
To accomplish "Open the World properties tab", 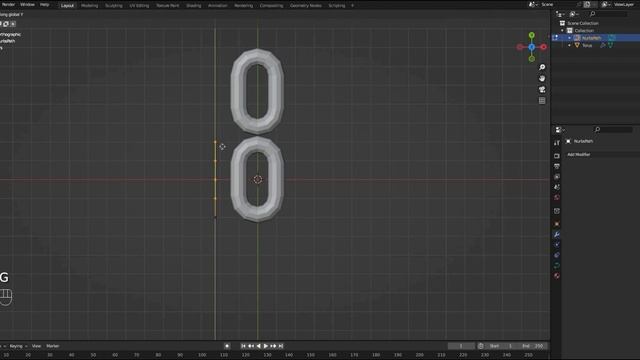I will [557, 198].
